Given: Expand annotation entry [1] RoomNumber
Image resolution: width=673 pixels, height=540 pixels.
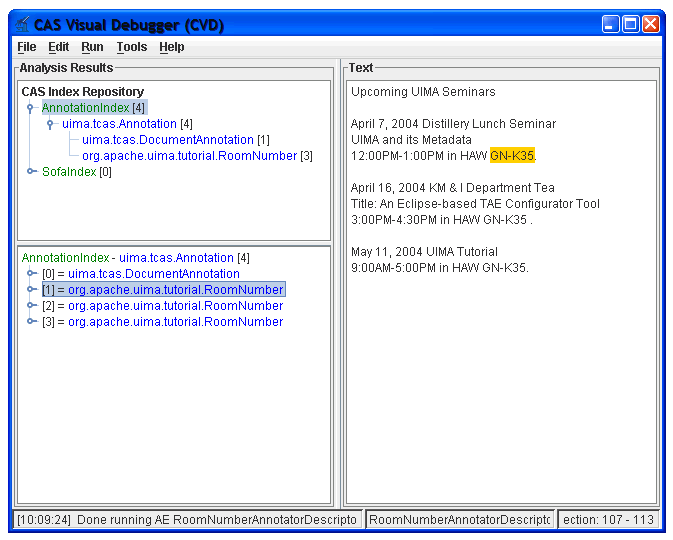Looking at the screenshot, I should 31,290.
